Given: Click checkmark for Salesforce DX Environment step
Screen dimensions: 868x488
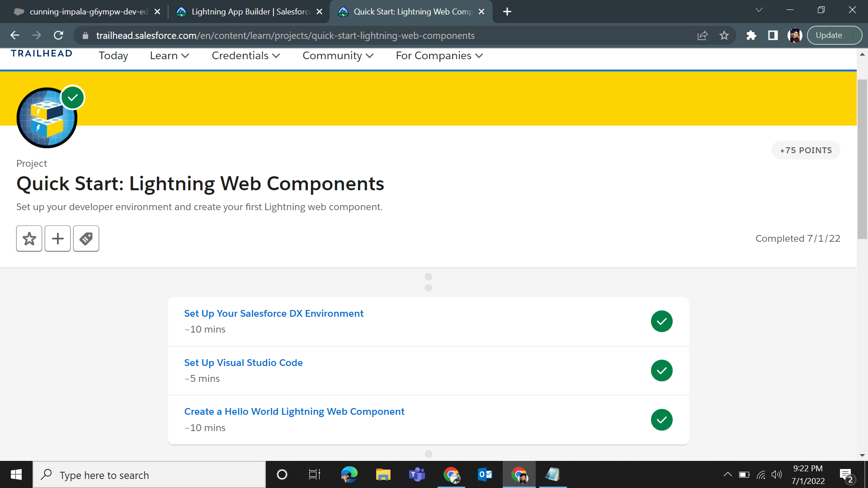Looking at the screenshot, I should coord(662,321).
